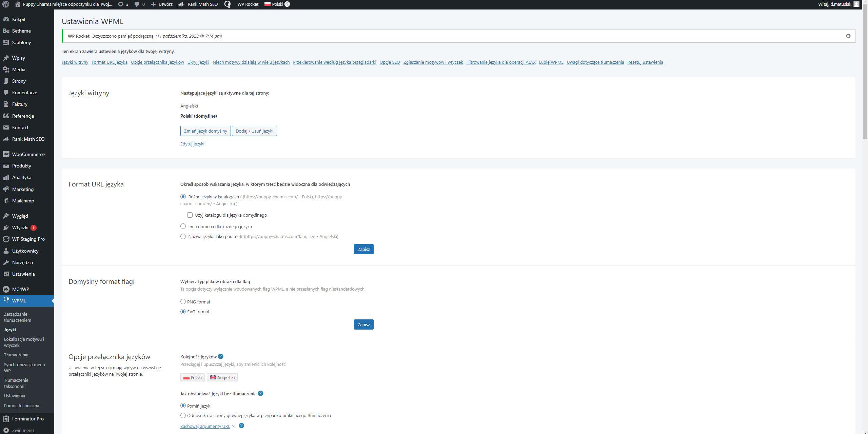Click the Forminator Pro sidebar icon
Screen dimensions: 868x434
(6, 419)
